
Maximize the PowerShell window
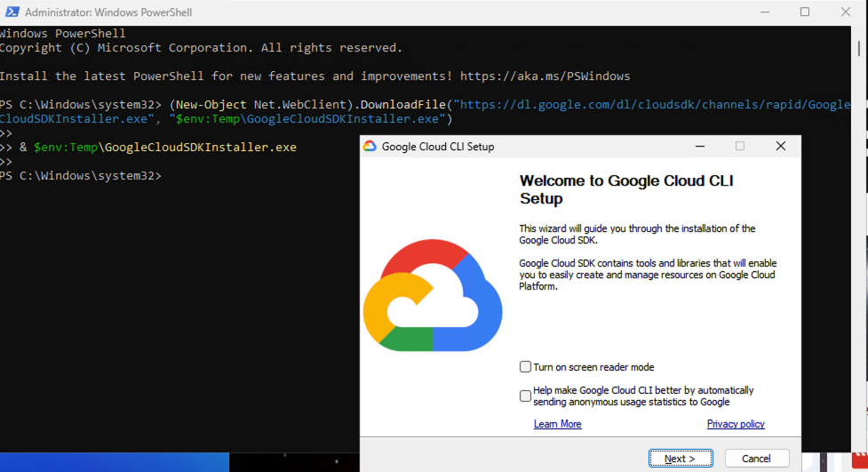point(805,12)
